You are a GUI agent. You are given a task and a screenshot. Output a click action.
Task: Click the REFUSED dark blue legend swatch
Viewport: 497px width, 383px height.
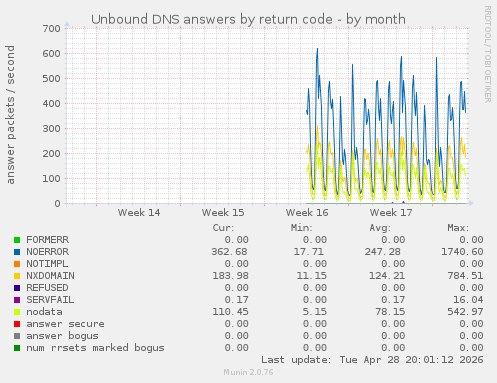(x=17, y=288)
